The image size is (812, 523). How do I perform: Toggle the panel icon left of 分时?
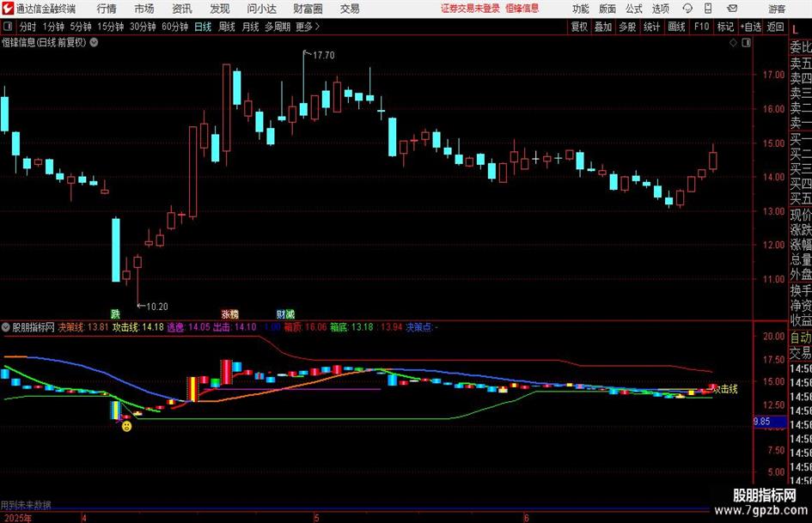tap(8, 27)
